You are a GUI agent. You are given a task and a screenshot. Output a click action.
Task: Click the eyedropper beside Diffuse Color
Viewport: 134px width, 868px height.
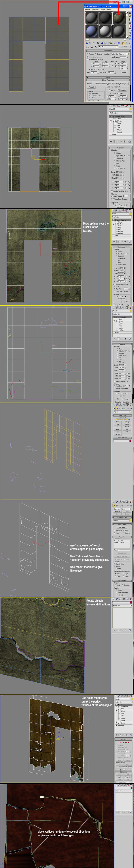(96, 47)
